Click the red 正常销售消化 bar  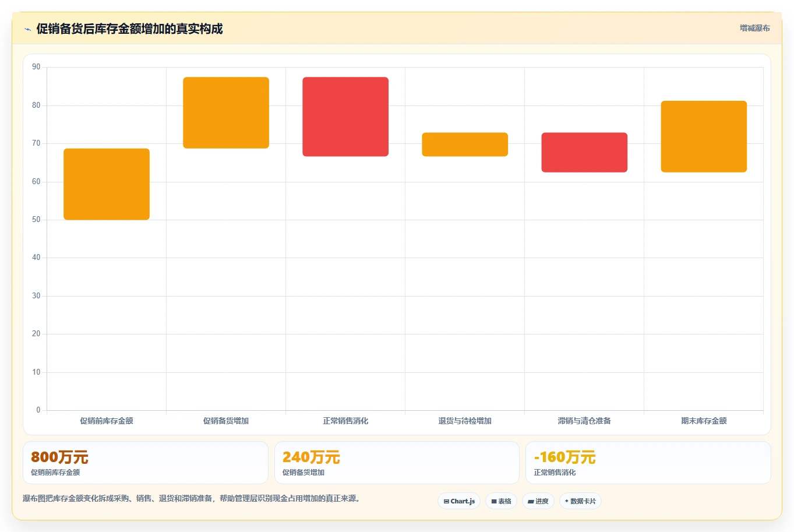point(345,117)
